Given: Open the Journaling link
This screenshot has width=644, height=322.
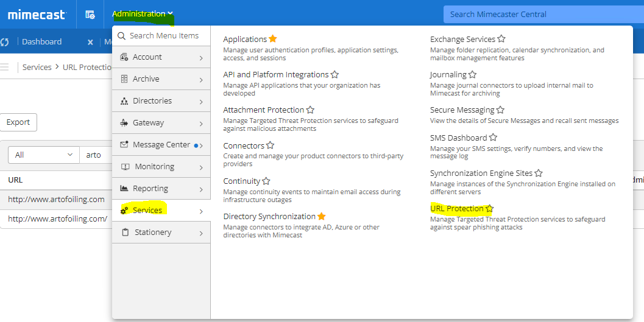Looking at the screenshot, I should pyautogui.click(x=448, y=75).
